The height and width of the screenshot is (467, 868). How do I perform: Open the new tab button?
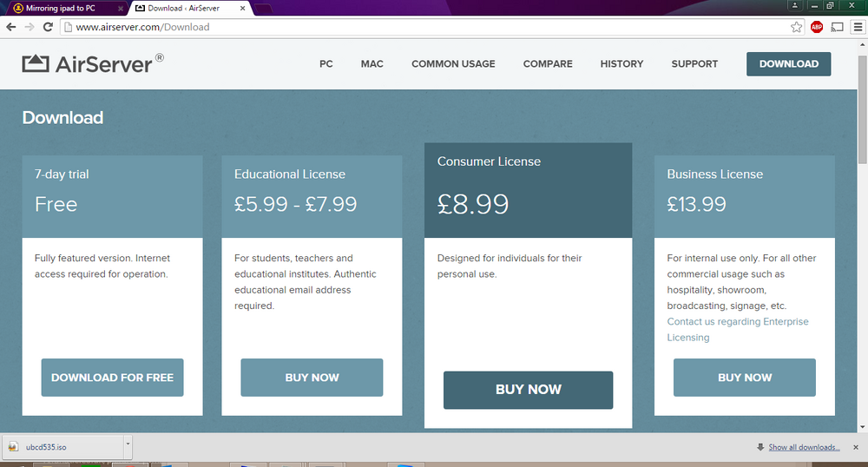(263, 9)
